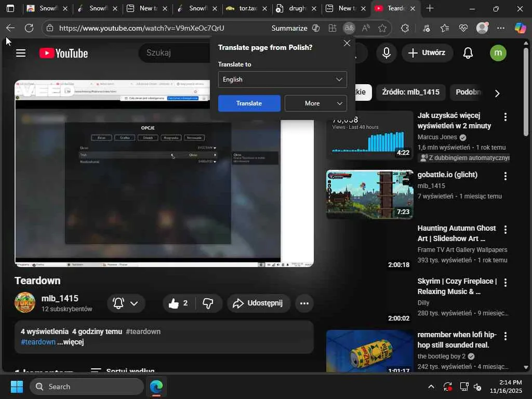Refresh the page with the reload icon
The image size is (532, 399).
(29, 28)
